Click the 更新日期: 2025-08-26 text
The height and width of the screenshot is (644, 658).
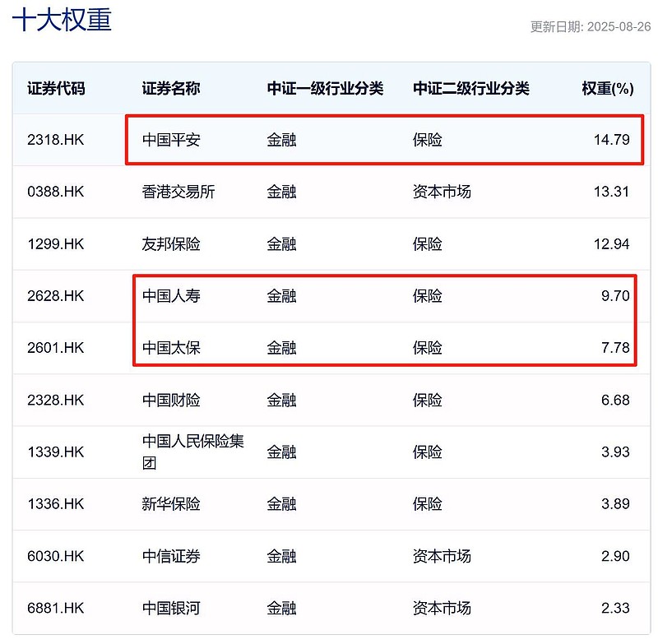591,27
